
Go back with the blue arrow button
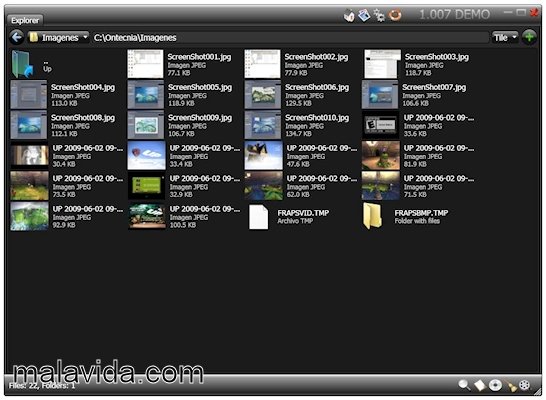16,37
